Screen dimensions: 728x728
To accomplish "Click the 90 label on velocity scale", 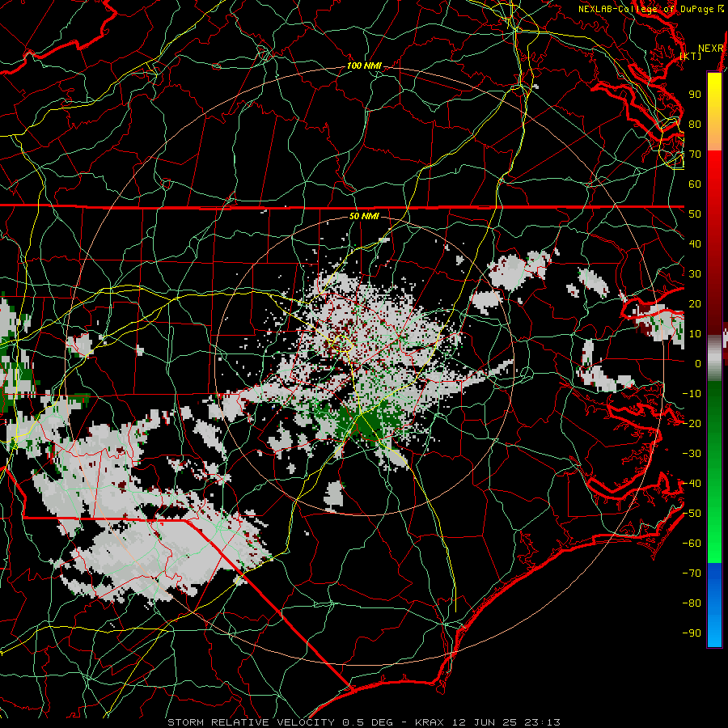I will click(x=695, y=95).
